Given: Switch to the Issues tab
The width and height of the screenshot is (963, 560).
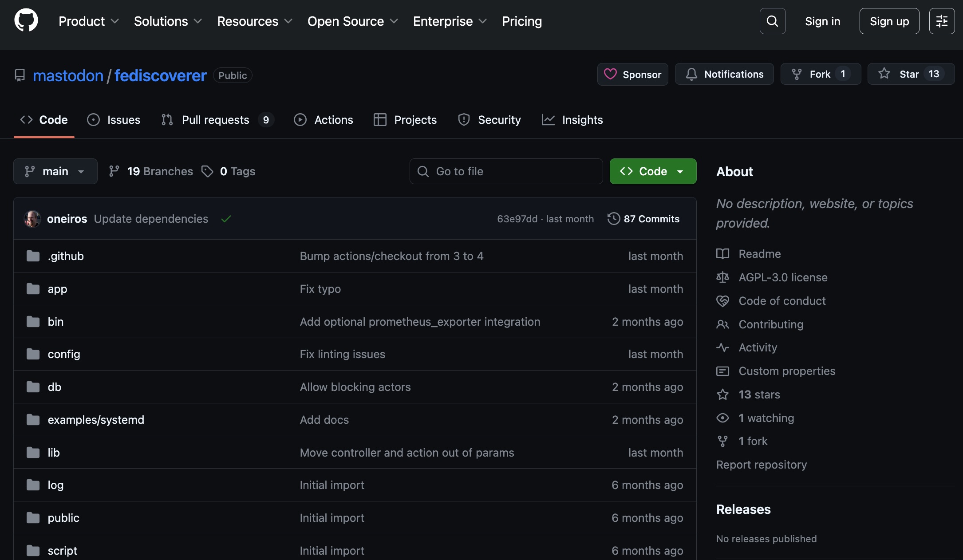Looking at the screenshot, I should click(114, 120).
